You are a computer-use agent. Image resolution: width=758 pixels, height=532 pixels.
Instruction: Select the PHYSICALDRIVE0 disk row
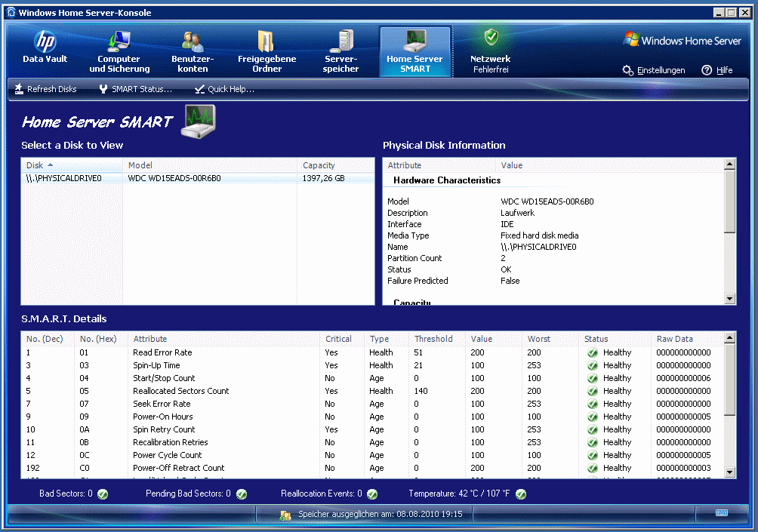[x=198, y=178]
